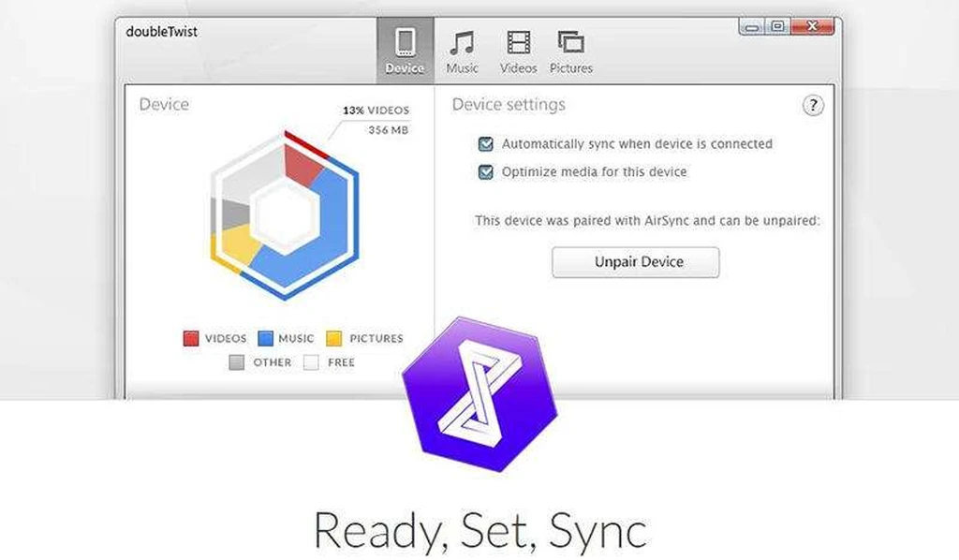Click the "Ready, Set, Sync" headline
The width and height of the screenshot is (959, 560).
pyautogui.click(x=480, y=531)
